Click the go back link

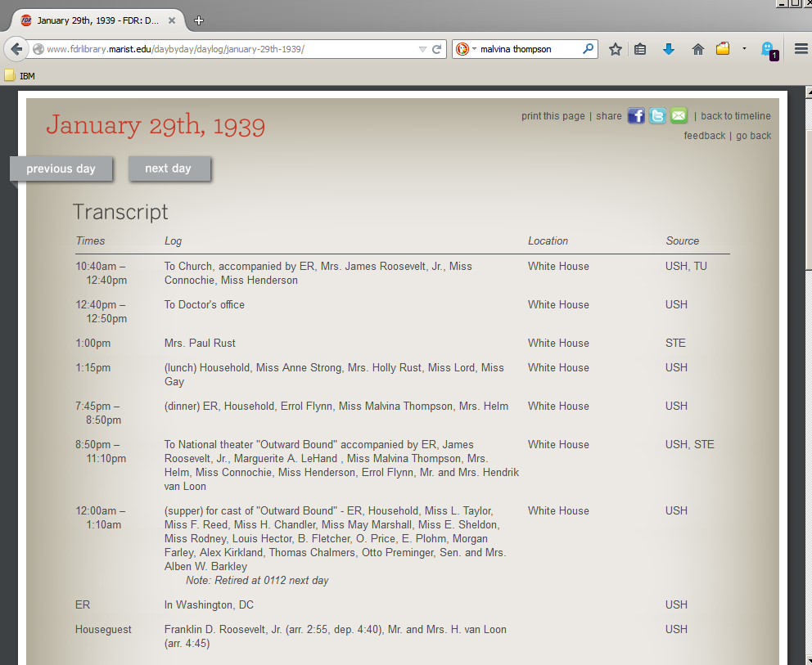[754, 136]
